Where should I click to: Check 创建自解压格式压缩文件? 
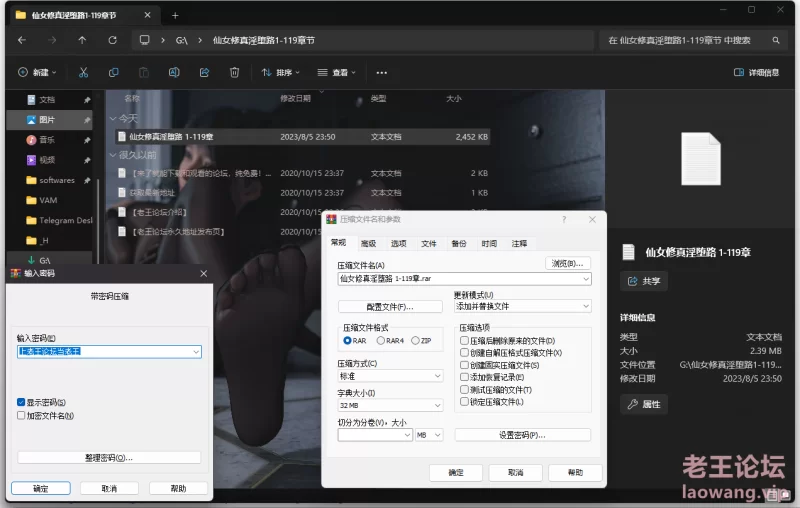(464, 352)
